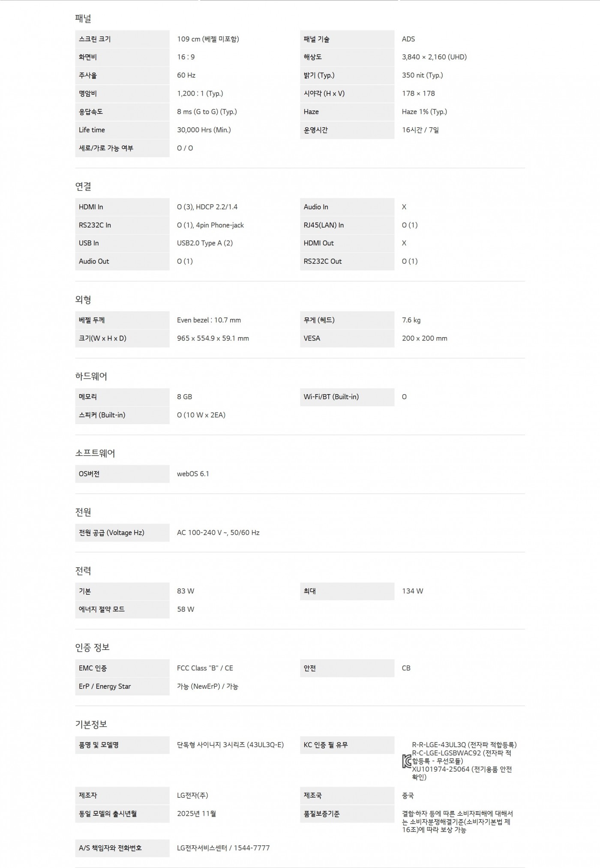
Task: Click the 기본정보 section heading
Action: pyautogui.click(x=91, y=724)
